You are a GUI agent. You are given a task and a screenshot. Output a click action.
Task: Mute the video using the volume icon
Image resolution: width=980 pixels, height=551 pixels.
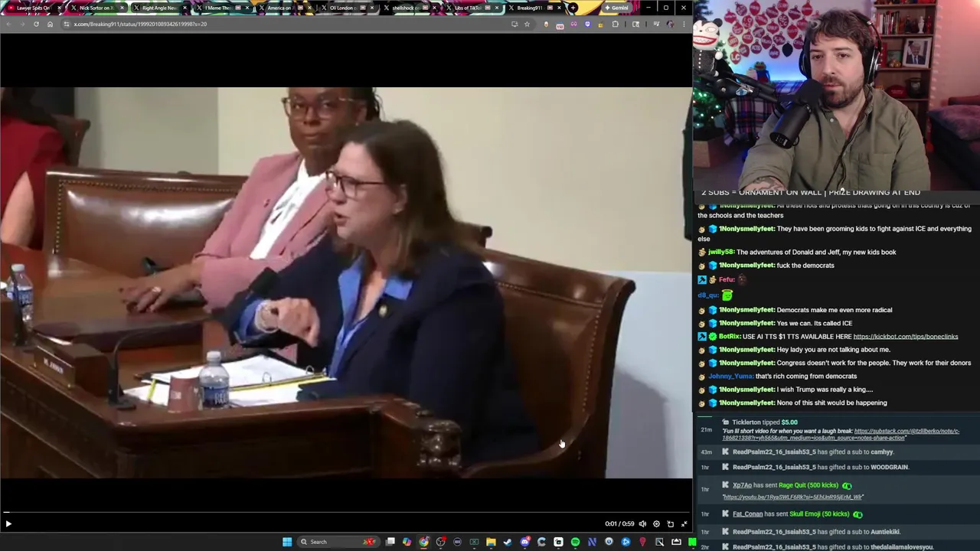tap(642, 524)
